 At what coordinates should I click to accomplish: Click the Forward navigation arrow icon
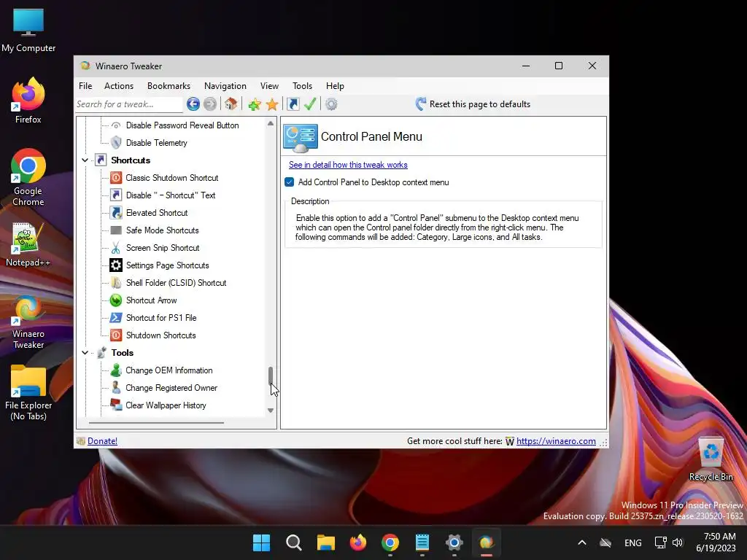(x=210, y=104)
